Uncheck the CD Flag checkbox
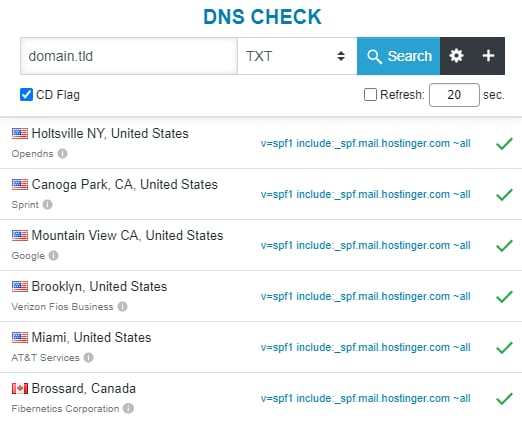This screenshot has height=421, width=522. click(26, 95)
